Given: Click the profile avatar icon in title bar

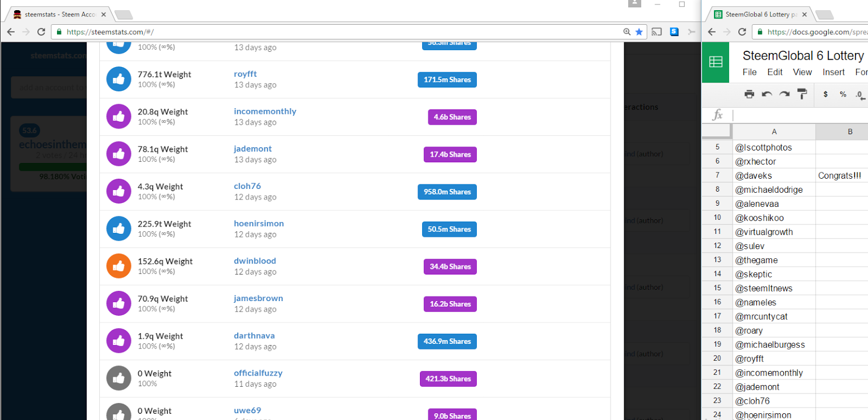Looking at the screenshot, I should pyautogui.click(x=634, y=3).
